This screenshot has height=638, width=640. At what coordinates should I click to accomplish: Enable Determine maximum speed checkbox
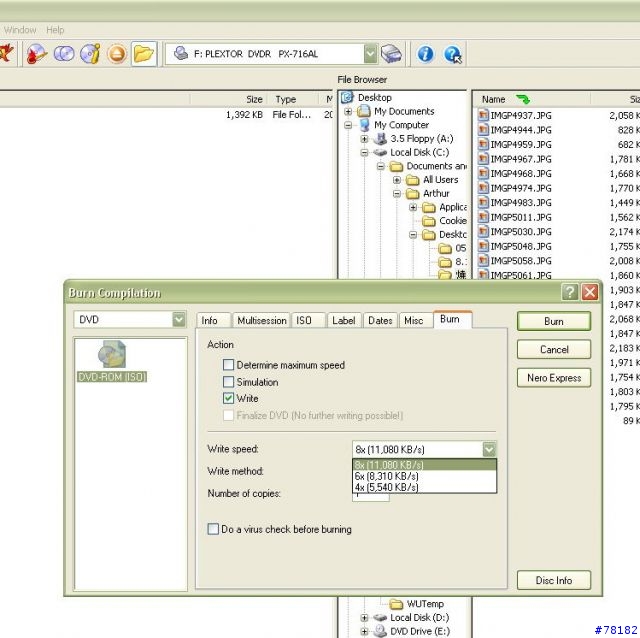tap(229, 365)
